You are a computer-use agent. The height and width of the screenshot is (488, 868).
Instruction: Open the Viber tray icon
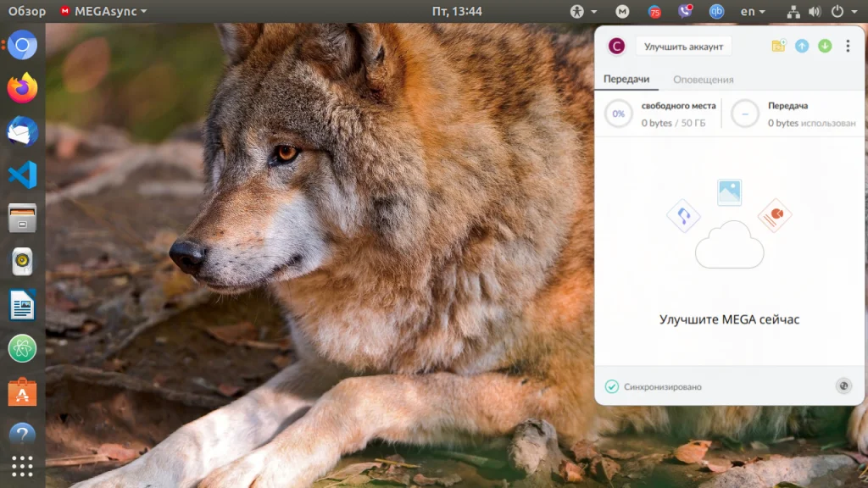click(x=685, y=12)
